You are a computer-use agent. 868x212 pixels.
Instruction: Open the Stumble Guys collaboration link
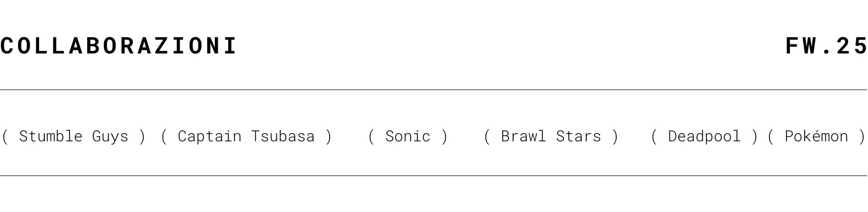[x=74, y=137]
